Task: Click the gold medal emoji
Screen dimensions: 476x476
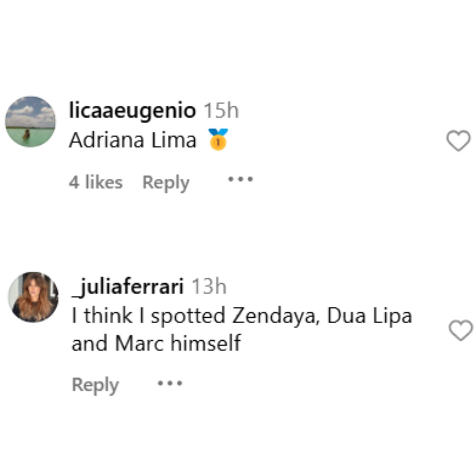Action: pyautogui.click(x=218, y=139)
